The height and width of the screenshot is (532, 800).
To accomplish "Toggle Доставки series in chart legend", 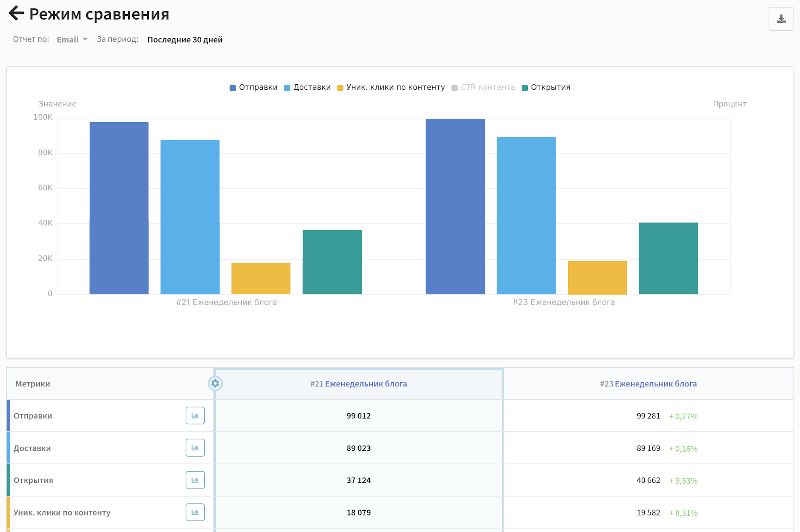I will pos(307,87).
